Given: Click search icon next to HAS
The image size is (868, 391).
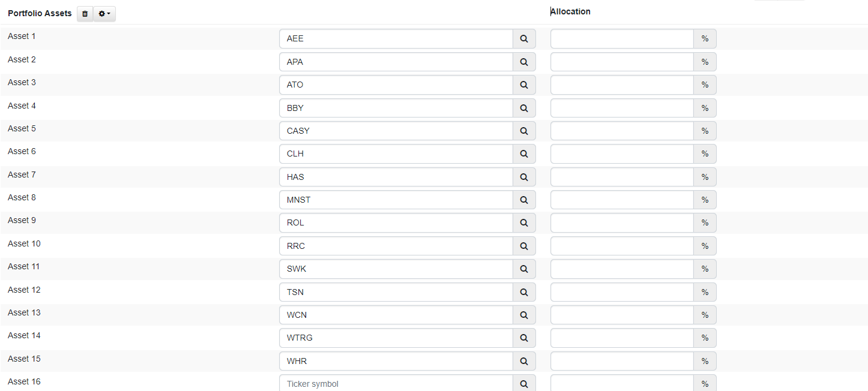Looking at the screenshot, I should pyautogui.click(x=524, y=177).
